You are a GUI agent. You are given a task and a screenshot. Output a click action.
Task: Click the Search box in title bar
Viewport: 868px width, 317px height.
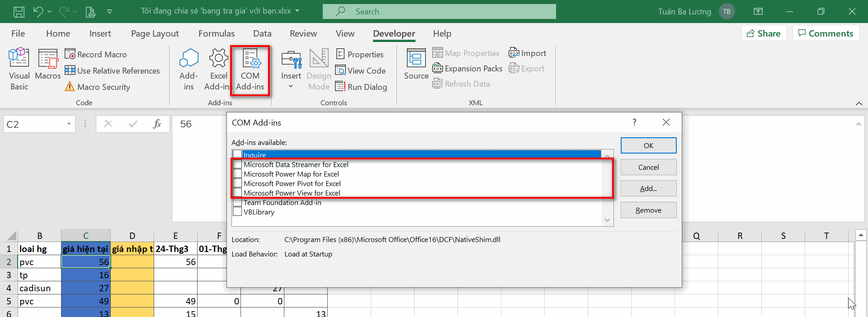(x=439, y=11)
